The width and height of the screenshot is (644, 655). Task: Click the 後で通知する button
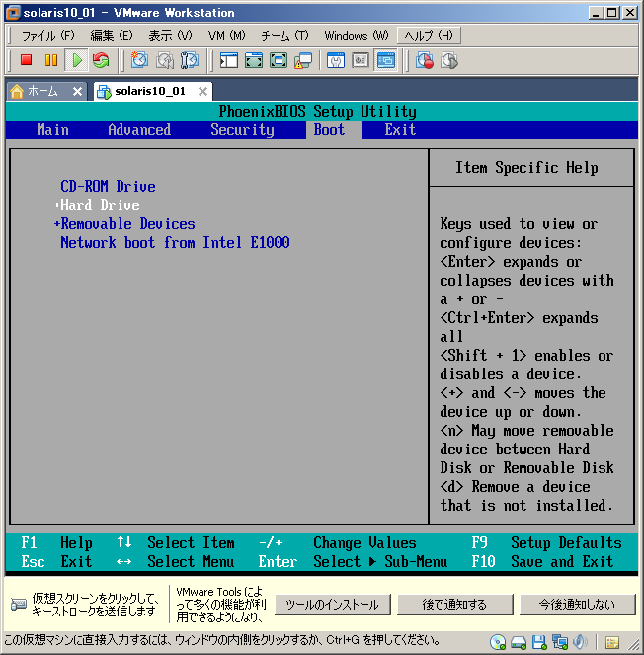tap(454, 605)
